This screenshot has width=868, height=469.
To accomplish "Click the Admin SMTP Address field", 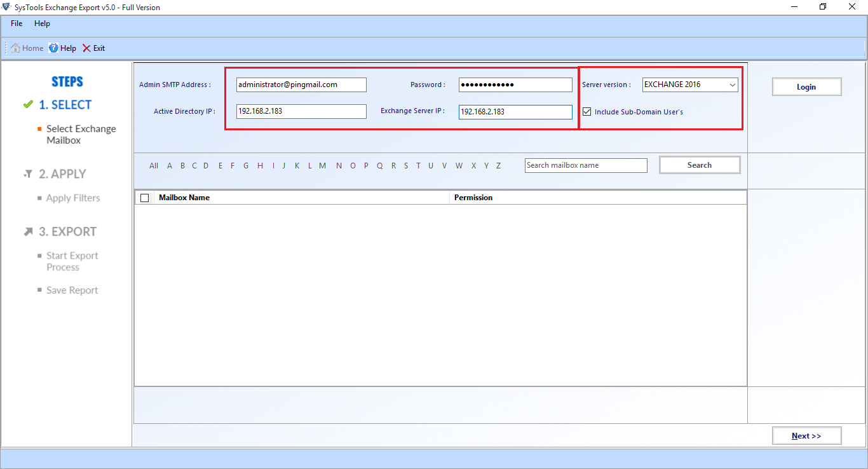I will pos(301,85).
